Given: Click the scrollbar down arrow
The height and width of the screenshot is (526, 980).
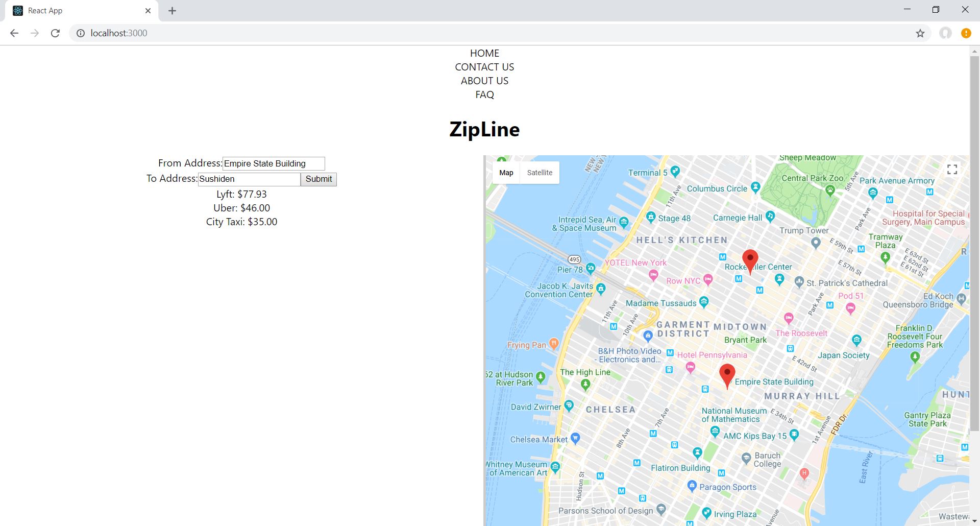Looking at the screenshot, I should (x=974, y=521).
